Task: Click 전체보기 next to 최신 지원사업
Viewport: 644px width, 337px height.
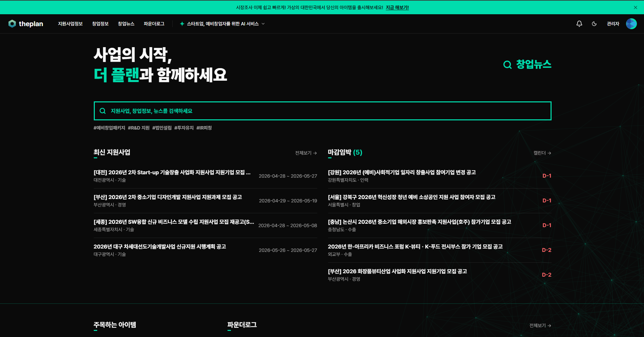Action: click(306, 153)
